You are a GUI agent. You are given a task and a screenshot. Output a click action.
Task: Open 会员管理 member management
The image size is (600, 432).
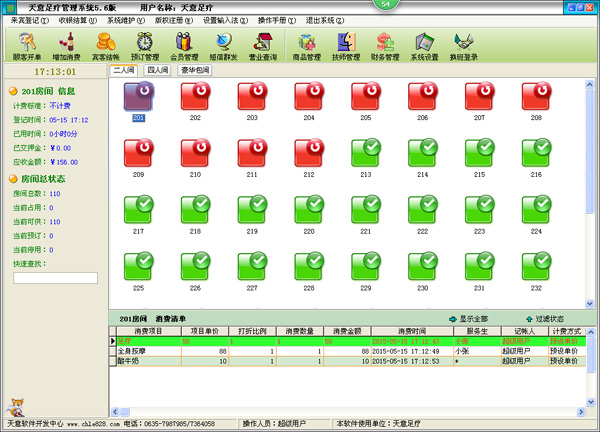[184, 46]
